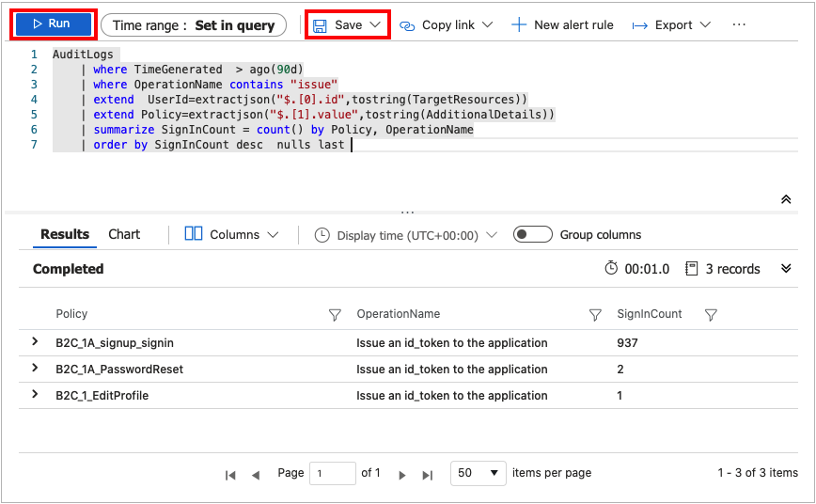816x504 pixels.
Task: Switch to the Chart tab
Action: pos(124,234)
